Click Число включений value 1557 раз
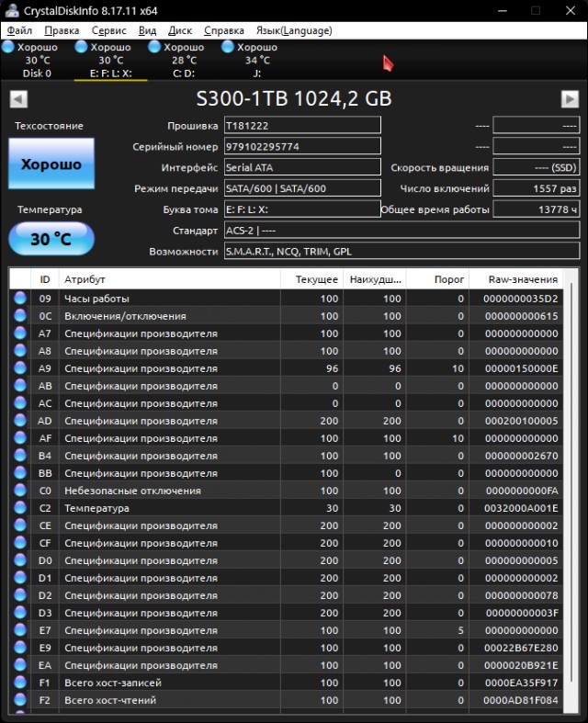 (x=536, y=188)
